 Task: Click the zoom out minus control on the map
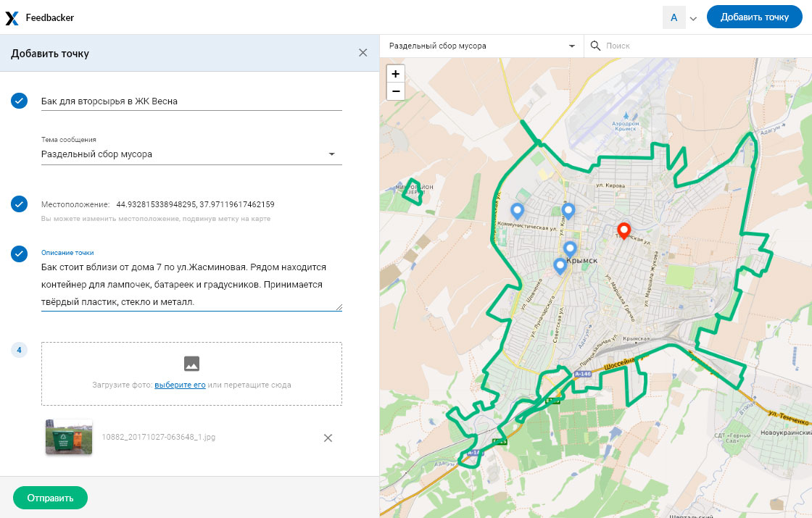pos(395,91)
